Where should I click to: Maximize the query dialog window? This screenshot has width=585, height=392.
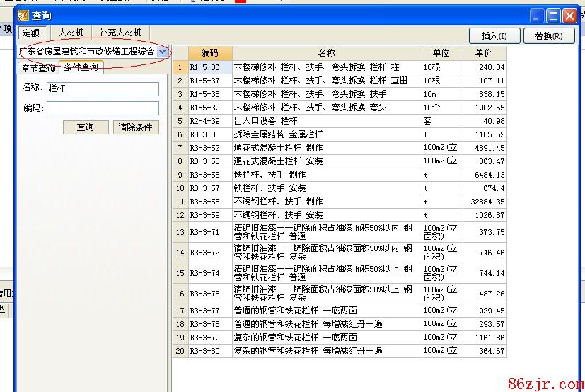pyautogui.click(x=554, y=15)
